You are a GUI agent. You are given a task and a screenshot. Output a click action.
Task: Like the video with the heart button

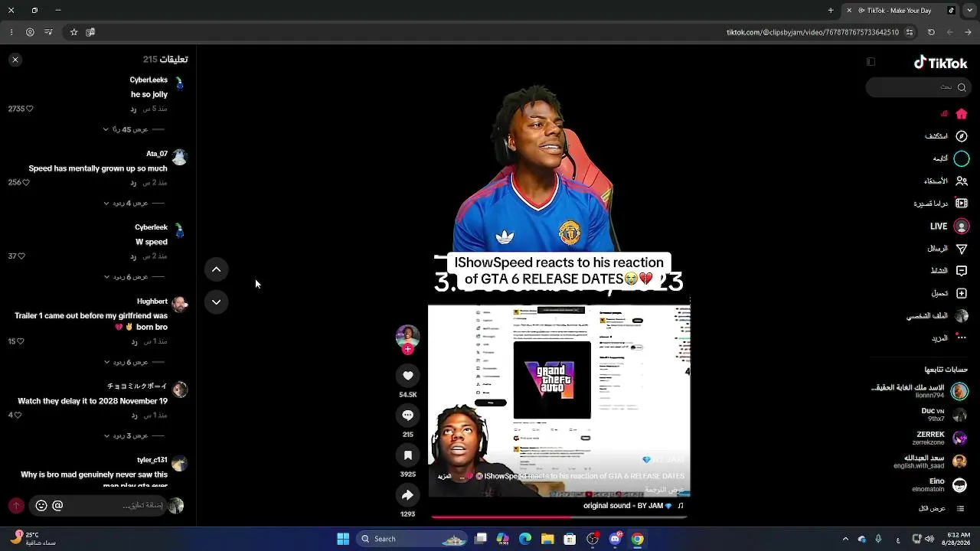coord(407,376)
